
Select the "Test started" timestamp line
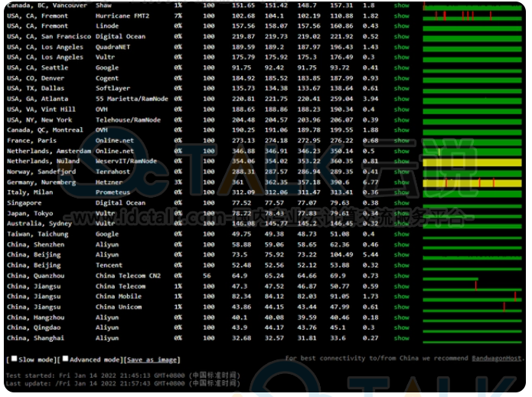click(x=122, y=376)
